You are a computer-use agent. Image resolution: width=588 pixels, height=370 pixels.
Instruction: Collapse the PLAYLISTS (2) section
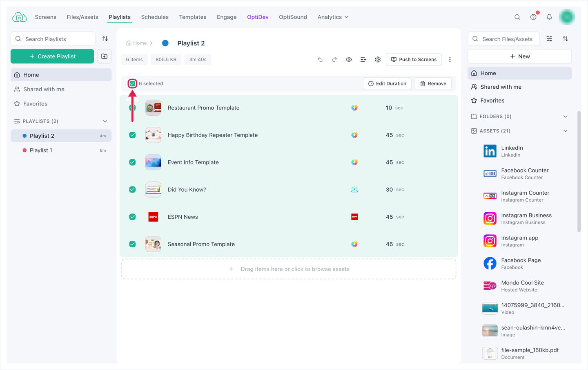[105, 121]
